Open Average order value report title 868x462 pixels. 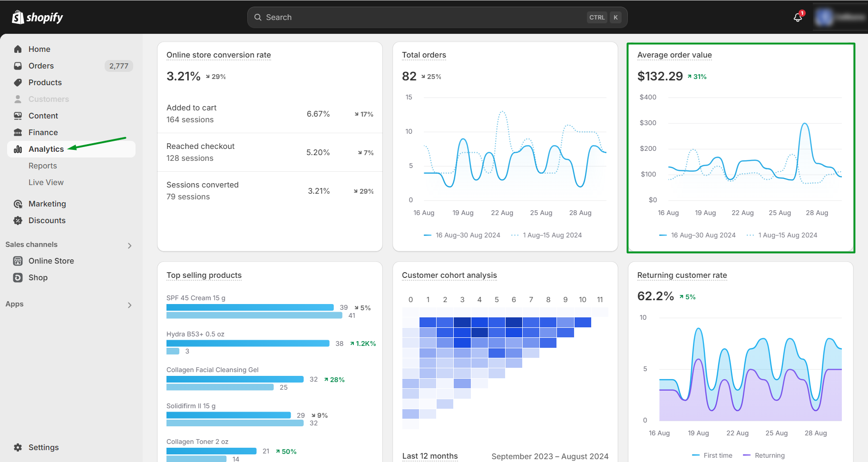point(674,55)
